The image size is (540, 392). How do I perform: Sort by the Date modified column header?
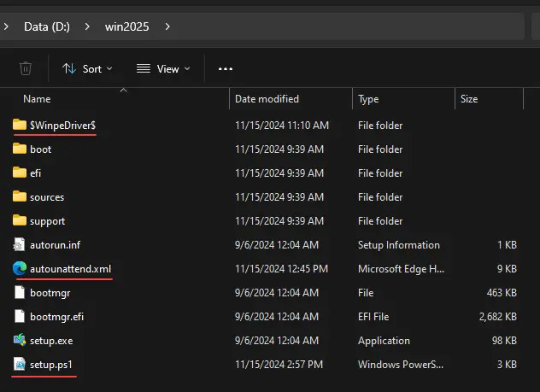[x=267, y=99]
